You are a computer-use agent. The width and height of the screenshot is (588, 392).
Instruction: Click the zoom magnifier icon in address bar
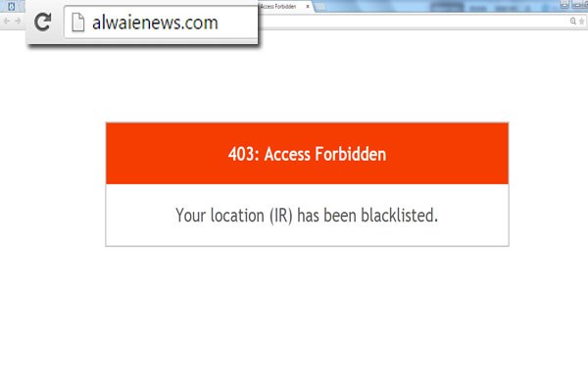573,21
